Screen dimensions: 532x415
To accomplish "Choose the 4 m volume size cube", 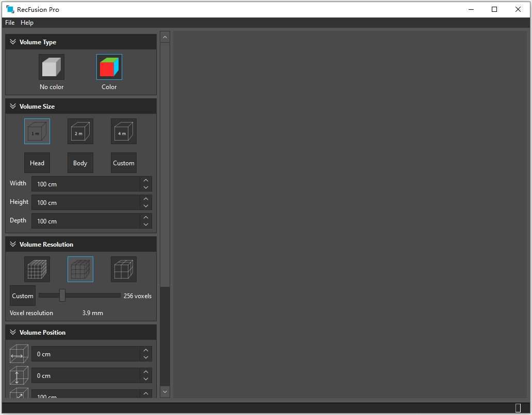I will (x=124, y=131).
